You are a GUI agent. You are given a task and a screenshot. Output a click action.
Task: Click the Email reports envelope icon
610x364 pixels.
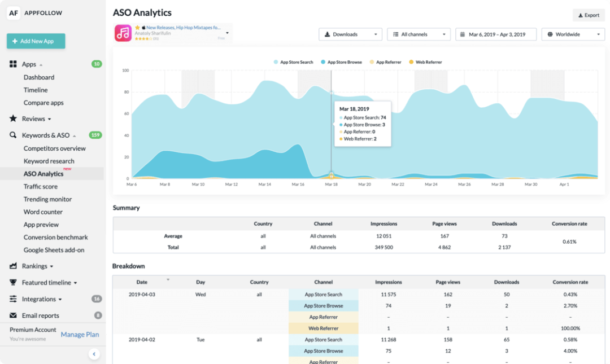tap(13, 315)
